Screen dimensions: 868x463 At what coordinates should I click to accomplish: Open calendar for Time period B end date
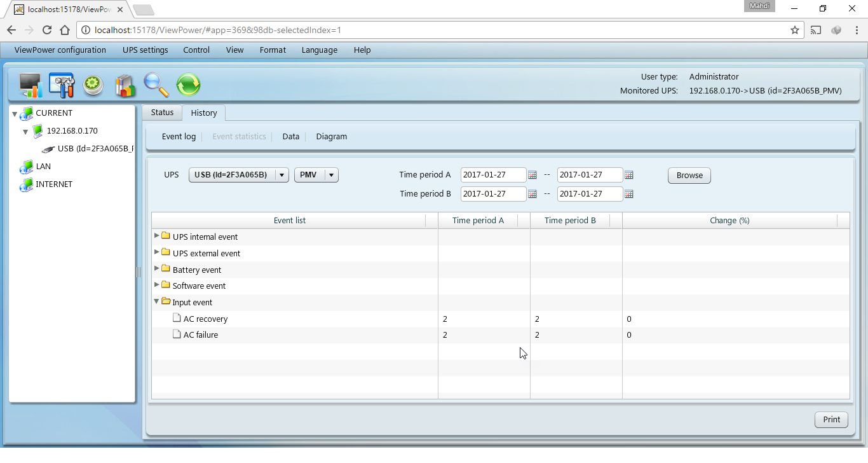coord(628,194)
